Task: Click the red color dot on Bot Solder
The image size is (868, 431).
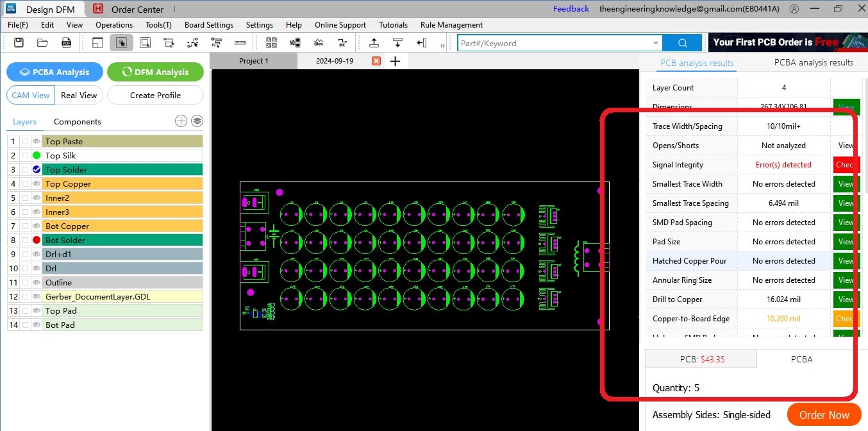Action: [x=37, y=240]
